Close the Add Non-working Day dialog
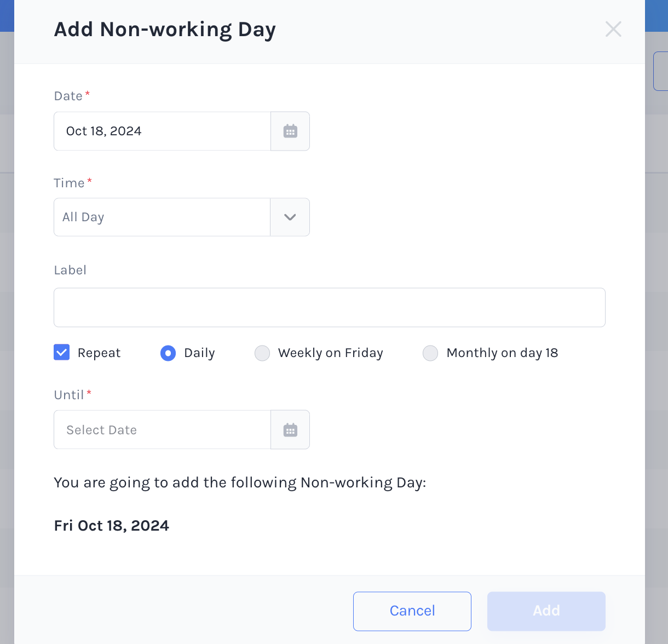The image size is (668, 644). click(x=613, y=29)
